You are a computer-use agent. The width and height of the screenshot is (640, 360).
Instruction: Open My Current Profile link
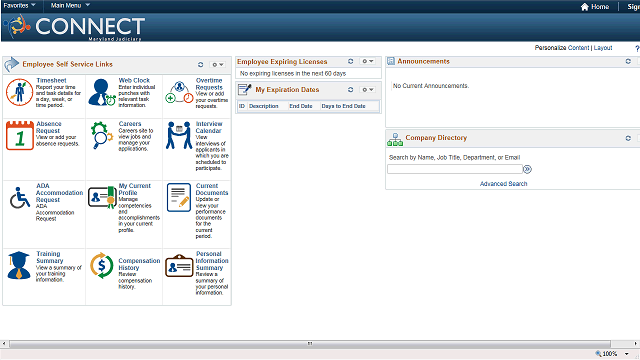pos(134,189)
